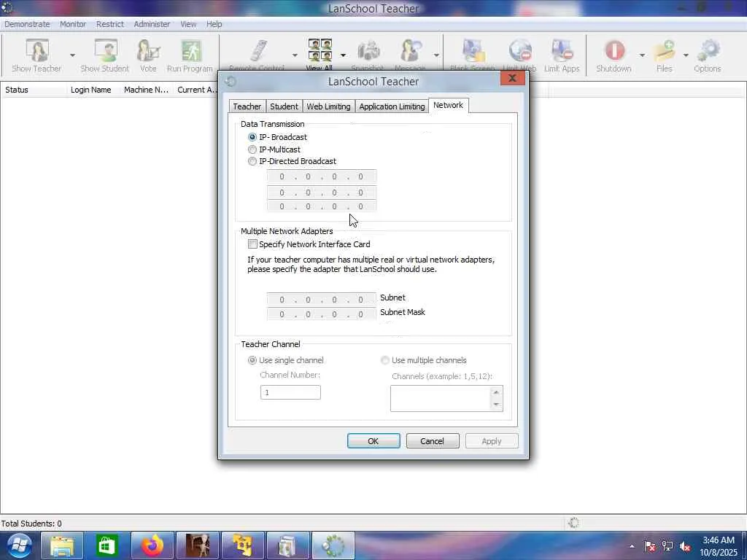Select the IP-Directed Broadcast radio button
The image size is (747, 560).
coord(252,161)
